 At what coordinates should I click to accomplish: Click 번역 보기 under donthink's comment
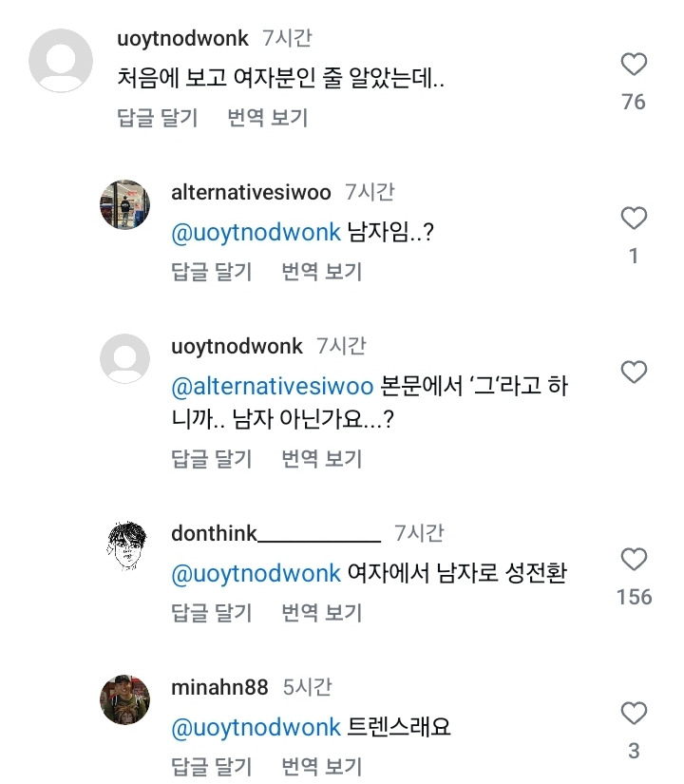[x=322, y=613]
